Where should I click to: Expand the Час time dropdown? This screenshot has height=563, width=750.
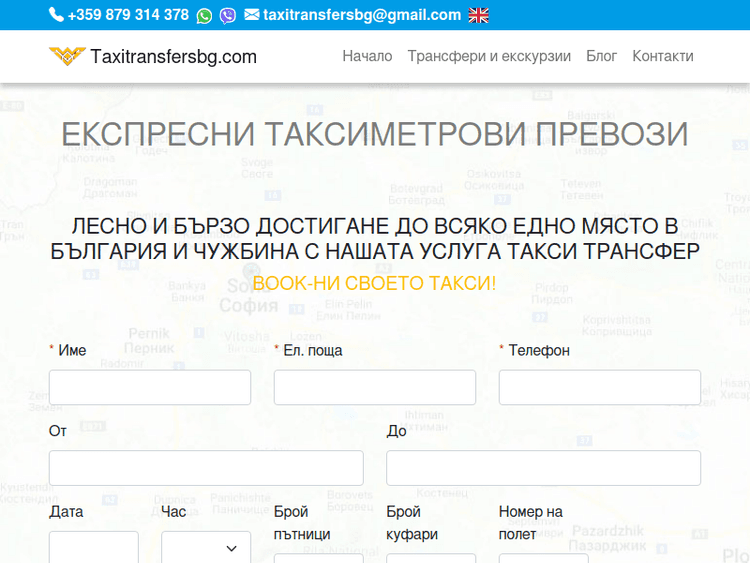(x=205, y=547)
